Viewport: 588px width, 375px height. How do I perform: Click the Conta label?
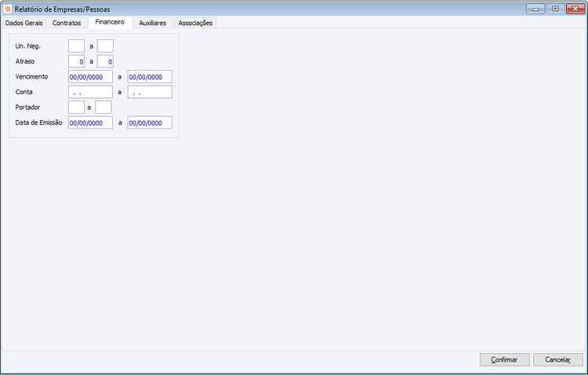click(x=24, y=92)
